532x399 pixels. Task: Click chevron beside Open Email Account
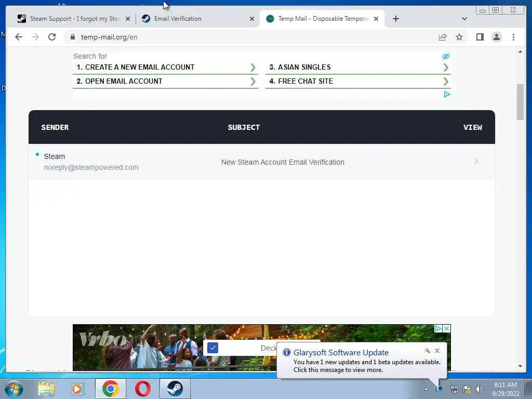(253, 82)
